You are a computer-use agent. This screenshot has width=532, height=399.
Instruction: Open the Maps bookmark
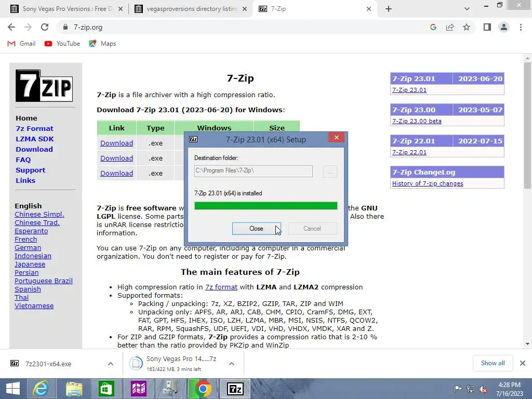tap(102, 44)
